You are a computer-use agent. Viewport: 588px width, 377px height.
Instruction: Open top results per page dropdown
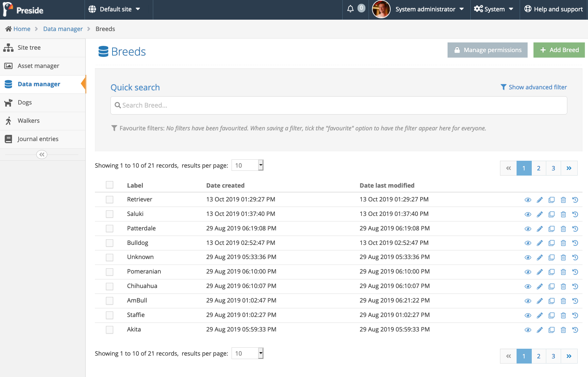[x=247, y=166]
